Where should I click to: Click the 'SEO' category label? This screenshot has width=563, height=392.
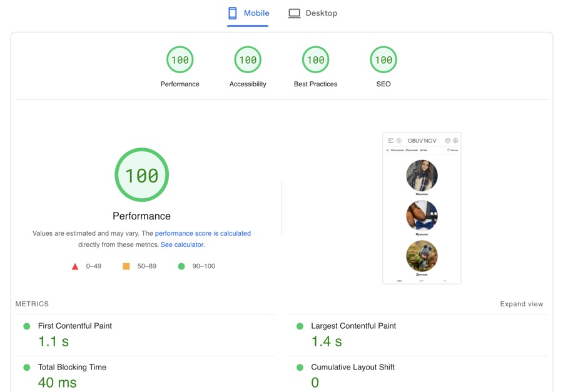click(x=383, y=84)
